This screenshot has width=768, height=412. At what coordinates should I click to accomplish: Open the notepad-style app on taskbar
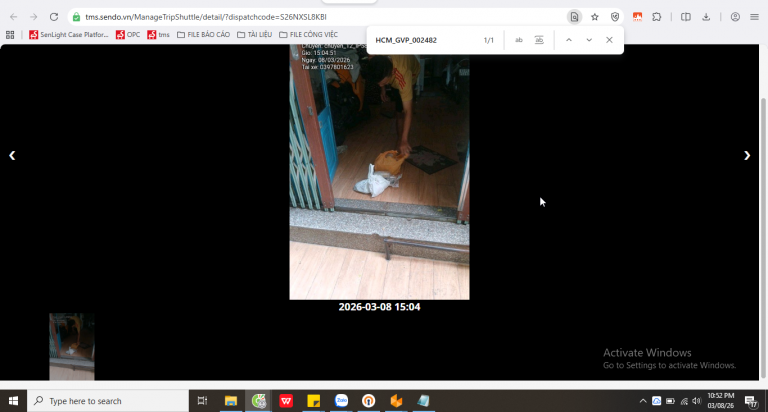tap(424, 401)
